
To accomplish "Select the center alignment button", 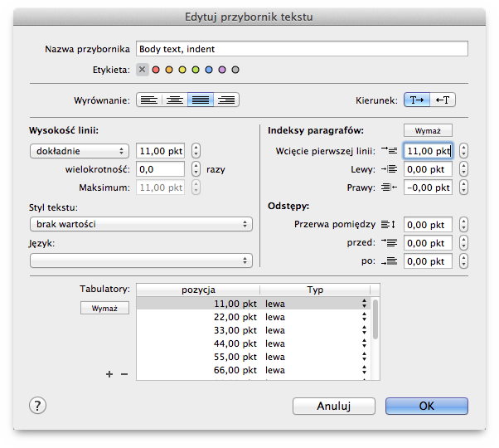I will pos(175,100).
